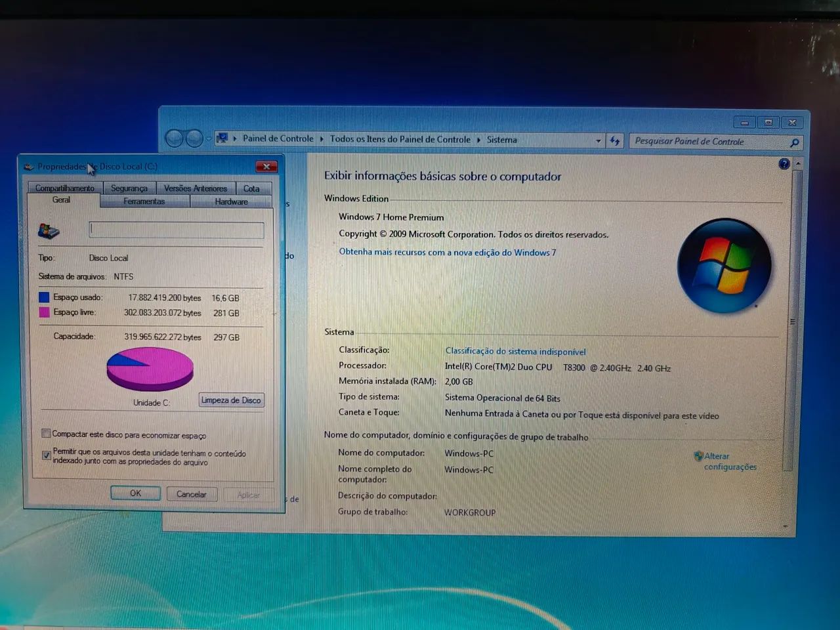Minimize the Sistema control panel window
840x630 pixels.
pyautogui.click(x=744, y=123)
